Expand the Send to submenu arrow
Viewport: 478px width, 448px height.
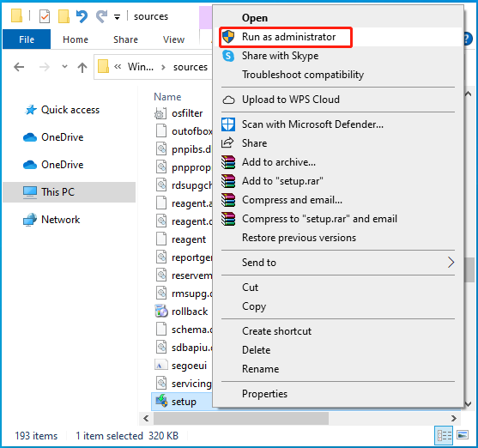(451, 263)
